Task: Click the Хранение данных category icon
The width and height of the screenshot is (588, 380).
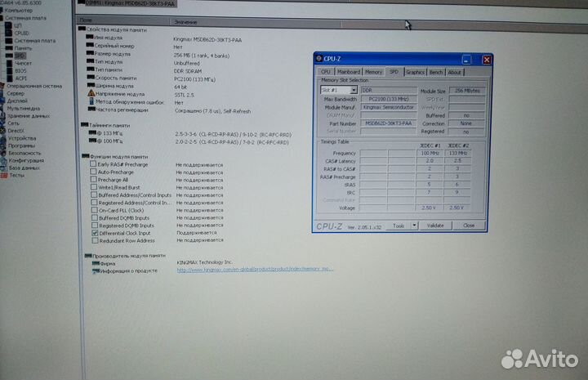Action: [x=2, y=116]
